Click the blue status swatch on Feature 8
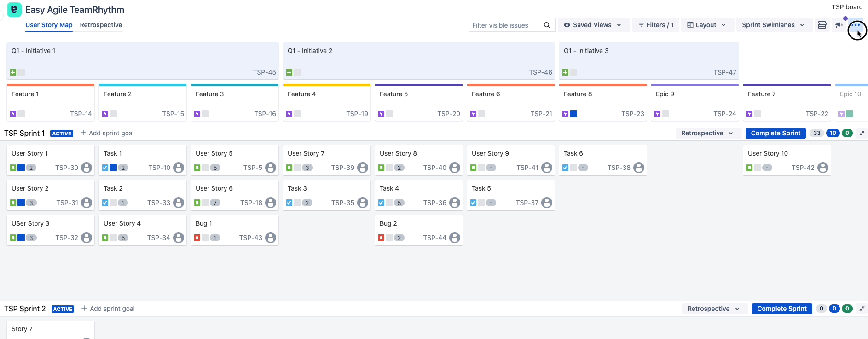868x339 pixels. [x=573, y=114]
